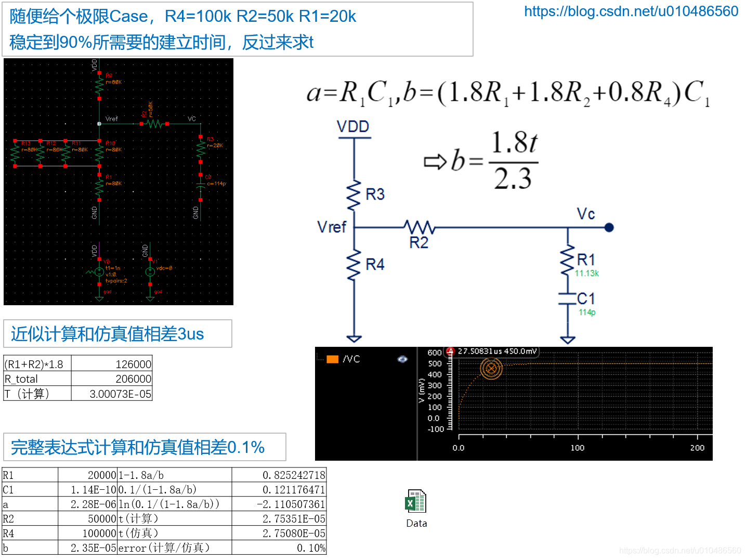Click marker readout 27.50831us 450.0mV
746x560 pixels.
(x=497, y=351)
